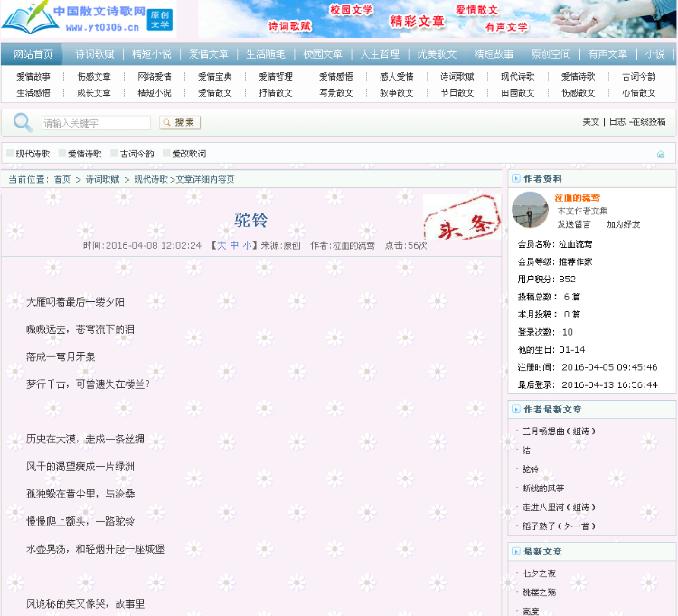Screen dimensions: 678x616
Task: Select 现代诗歌 in the category bar
Action: tap(33, 154)
